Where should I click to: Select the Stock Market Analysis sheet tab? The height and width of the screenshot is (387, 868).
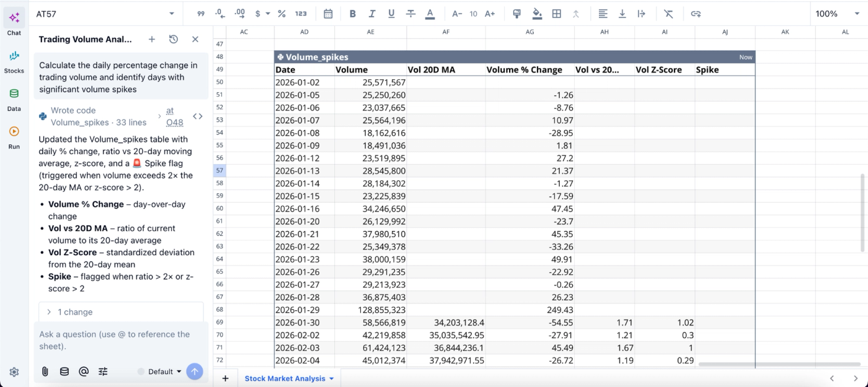pos(285,378)
